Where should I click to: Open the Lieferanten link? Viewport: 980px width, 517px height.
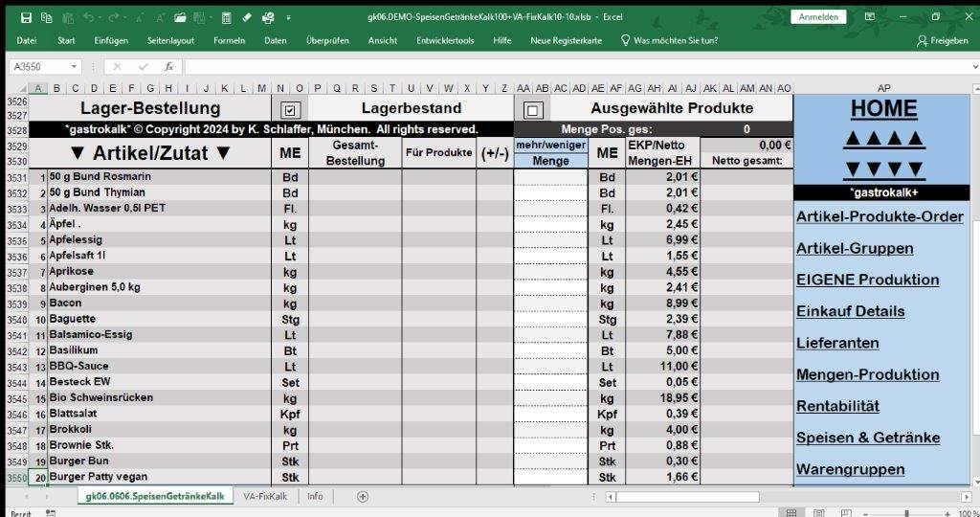coord(837,343)
